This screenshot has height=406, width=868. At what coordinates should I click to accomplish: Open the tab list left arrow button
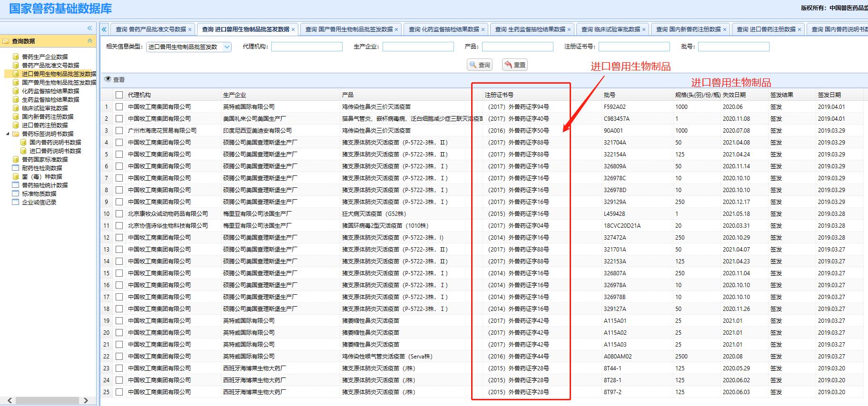click(104, 29)
